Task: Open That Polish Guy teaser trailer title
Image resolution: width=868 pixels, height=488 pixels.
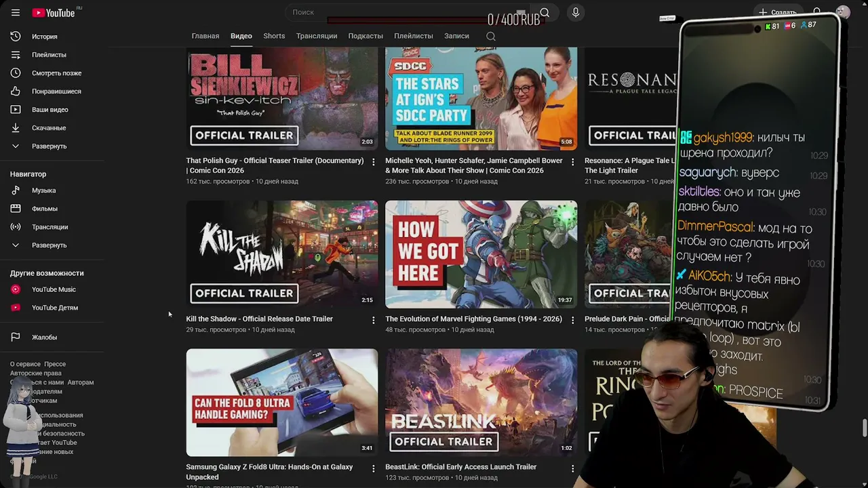Action: tap(275, 165)
